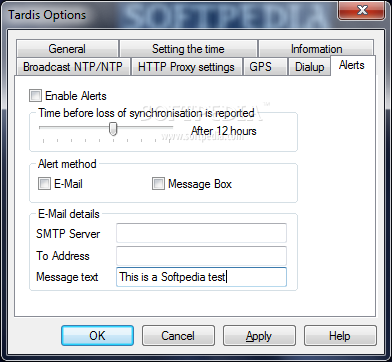Click the 'To Address' label

pyautogui.click(x=63, y=256)
